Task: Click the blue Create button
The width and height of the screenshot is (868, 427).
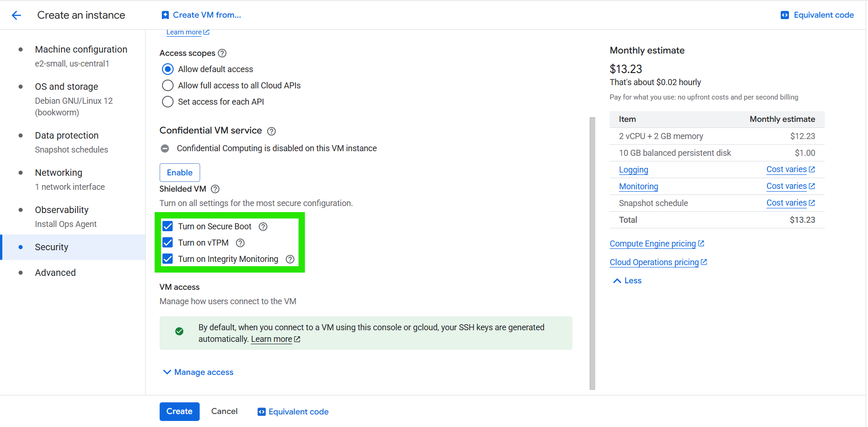Action: click(179, 411)
